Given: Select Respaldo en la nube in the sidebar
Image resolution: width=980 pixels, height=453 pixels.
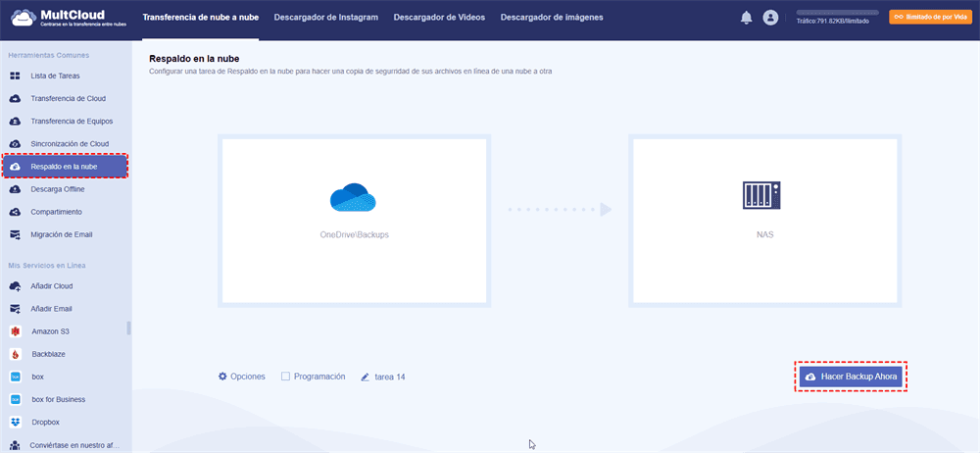Looking at the screenshot, I should (66, 167).
